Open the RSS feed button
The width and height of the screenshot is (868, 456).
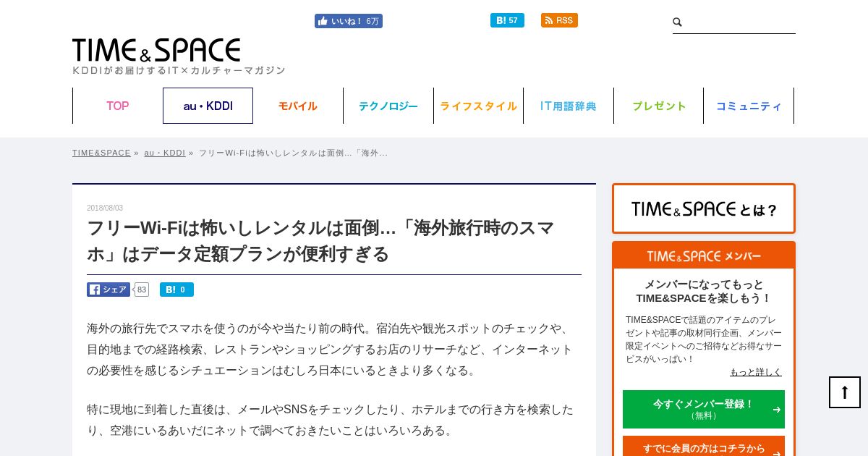[559, 20]
